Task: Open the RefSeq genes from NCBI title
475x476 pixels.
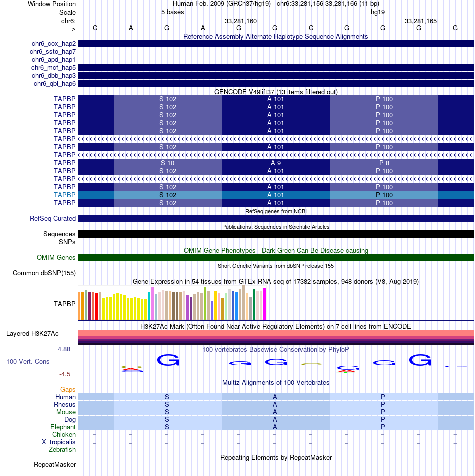Action: pos(276,211)
